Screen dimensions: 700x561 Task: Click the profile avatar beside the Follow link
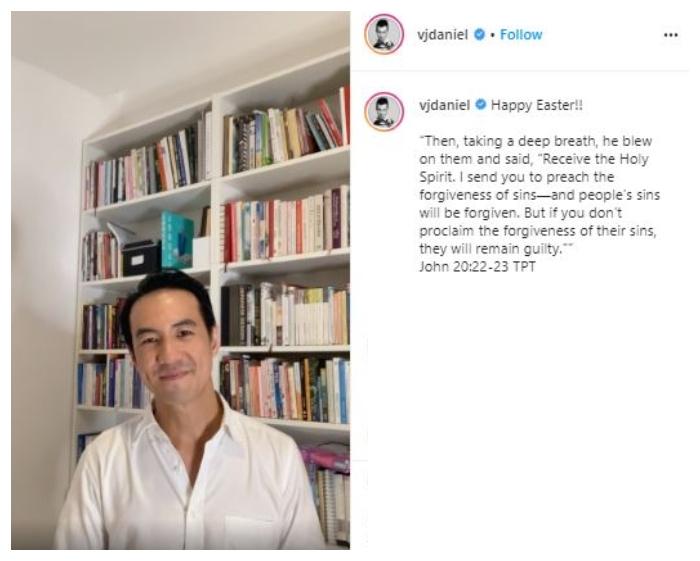click(x=384, y=34)
